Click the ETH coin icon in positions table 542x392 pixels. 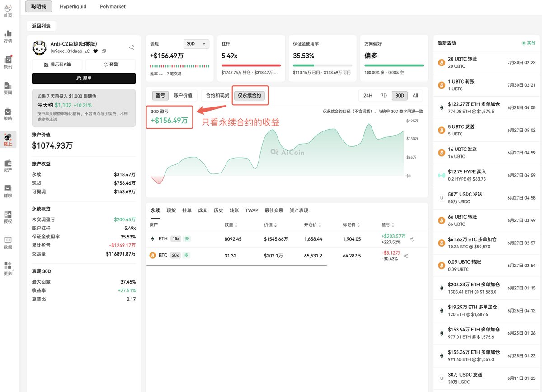[152, 238]
